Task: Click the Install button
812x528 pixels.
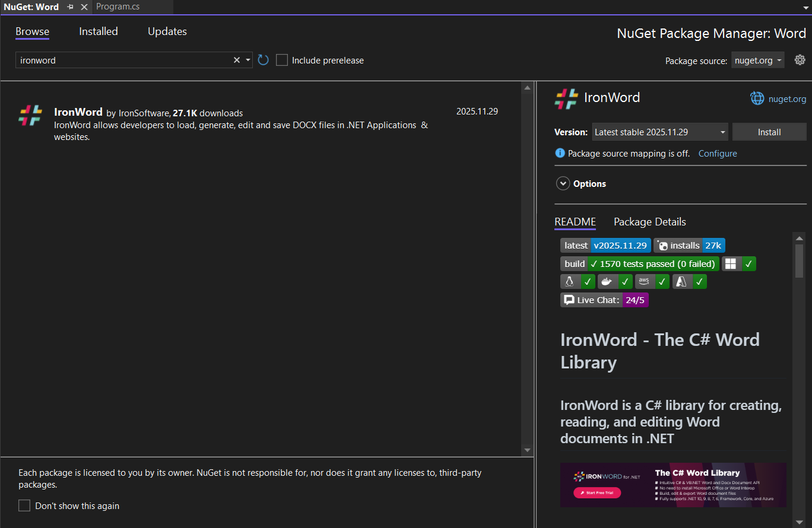Action: 769,132
